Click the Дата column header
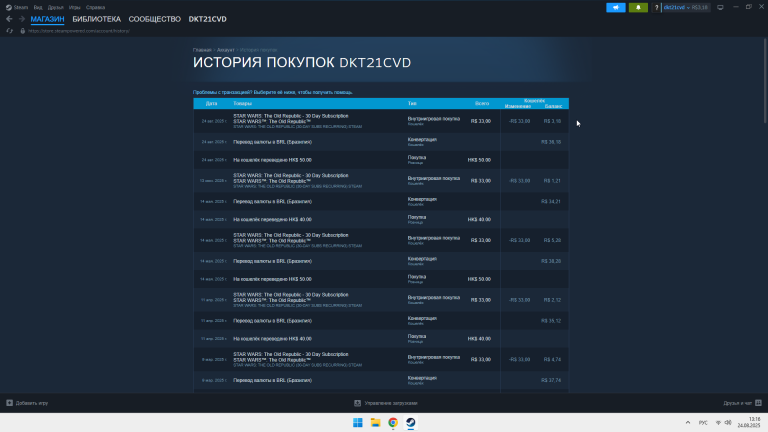 click(212, 103)
